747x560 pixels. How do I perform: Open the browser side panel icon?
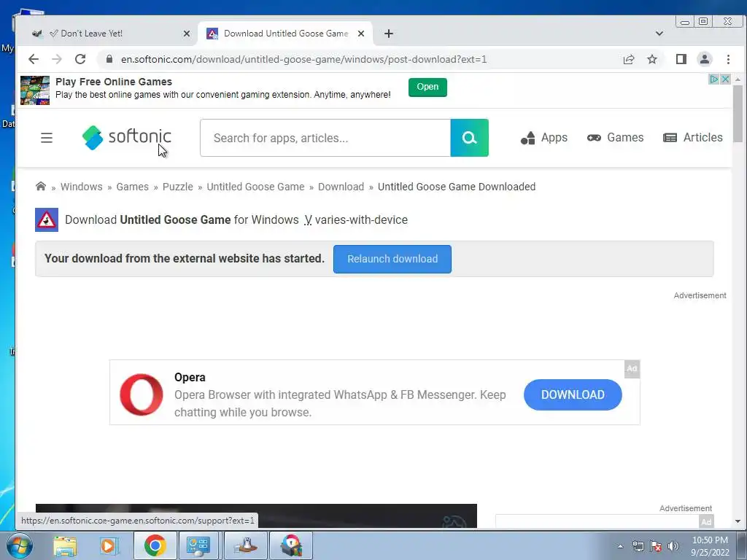pos(681,59)
